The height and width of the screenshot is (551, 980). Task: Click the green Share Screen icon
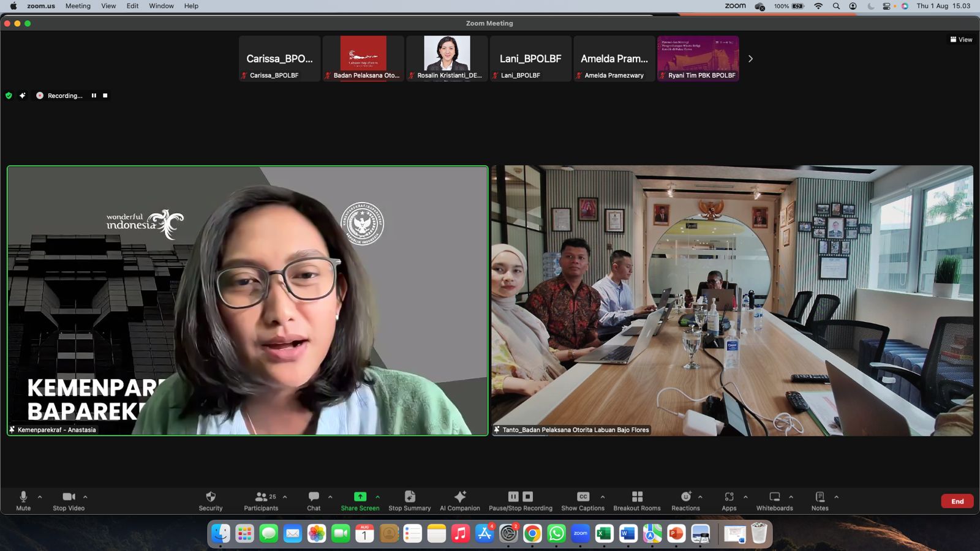click(x=360, y=497)
